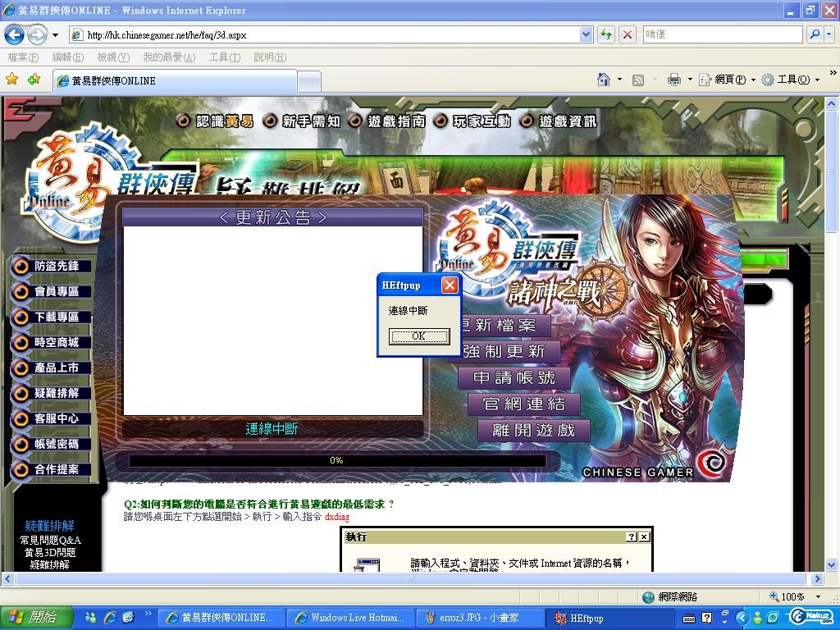Open the 開始 Start menu
The image size is (840, 630).
click(x=36, y=618)
